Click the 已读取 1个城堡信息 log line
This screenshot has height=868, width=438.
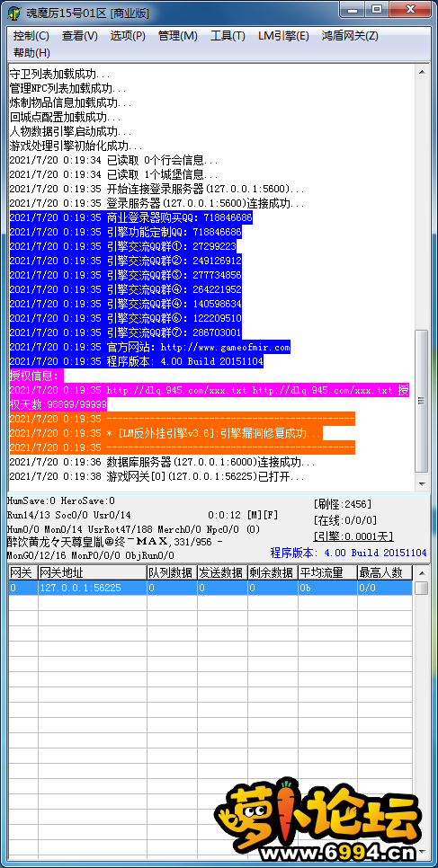coord(113,175)
